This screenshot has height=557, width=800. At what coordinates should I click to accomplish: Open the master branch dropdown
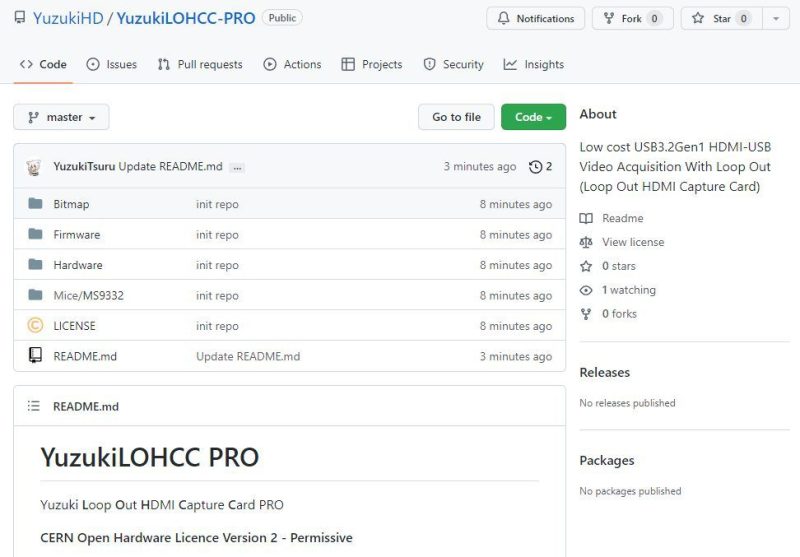[61, 117]
